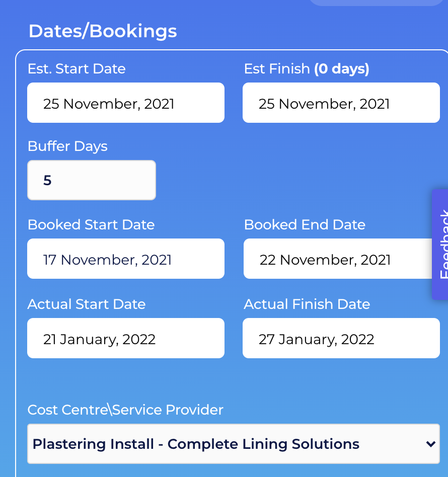Select the Est Finish date field

point(341,103)
